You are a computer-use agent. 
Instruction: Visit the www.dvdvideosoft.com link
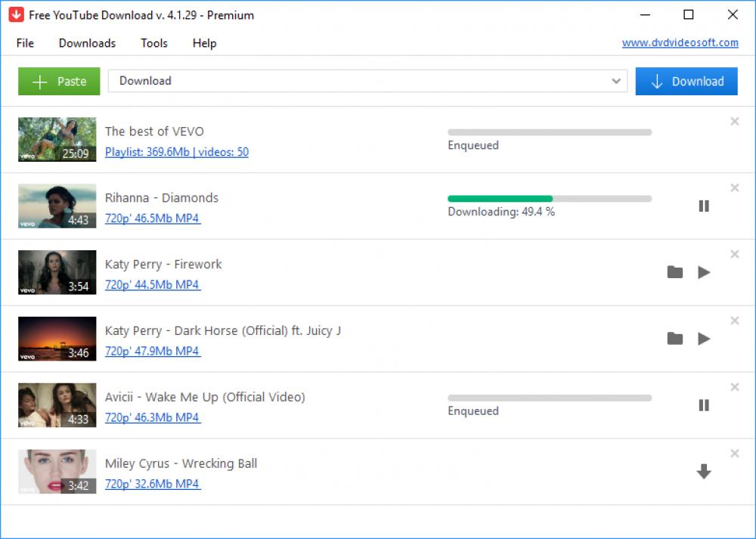point(680,43)
